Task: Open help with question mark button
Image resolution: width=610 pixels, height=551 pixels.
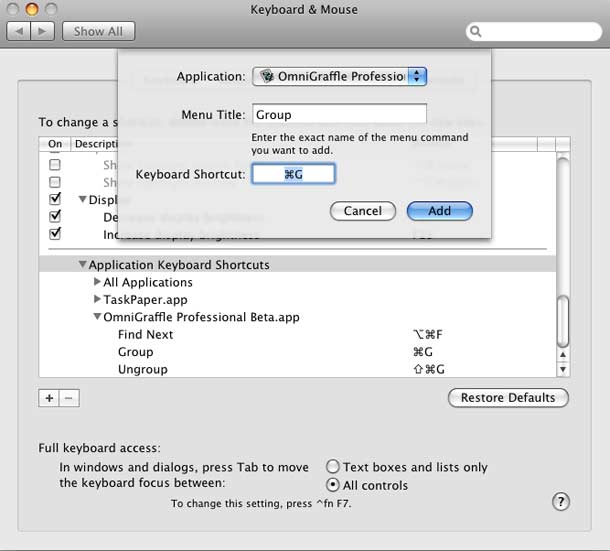Action: [561, 502]
